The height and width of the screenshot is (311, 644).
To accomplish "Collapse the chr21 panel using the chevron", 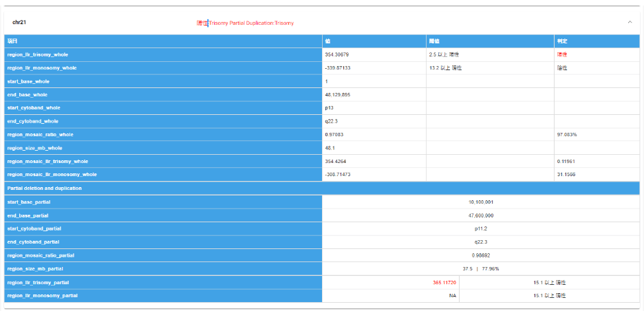I will [630, 22].
